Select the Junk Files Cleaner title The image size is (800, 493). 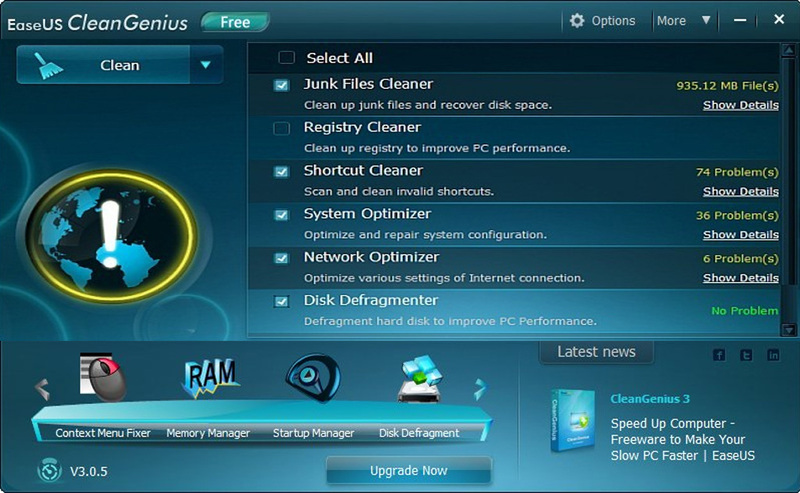(368, 84)
